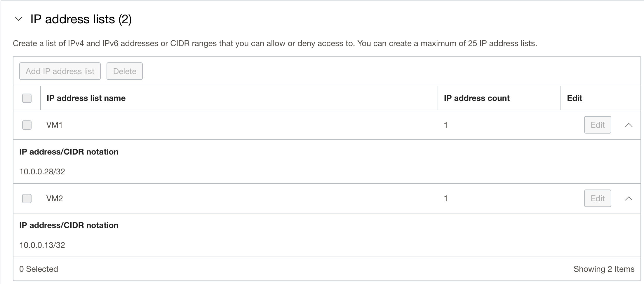Click the Add IP address list button

click(60, 71)
